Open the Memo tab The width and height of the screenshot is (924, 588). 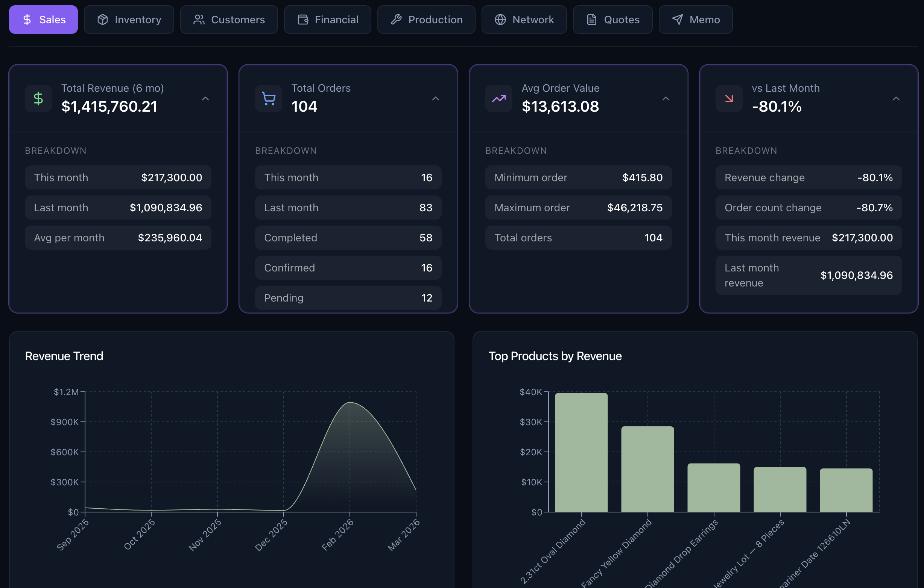click(696, 20)
